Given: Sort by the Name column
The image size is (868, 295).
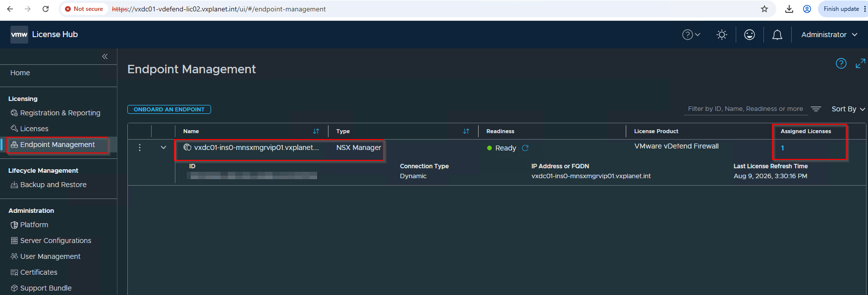Looking at the screenshot, I should 316,131.
